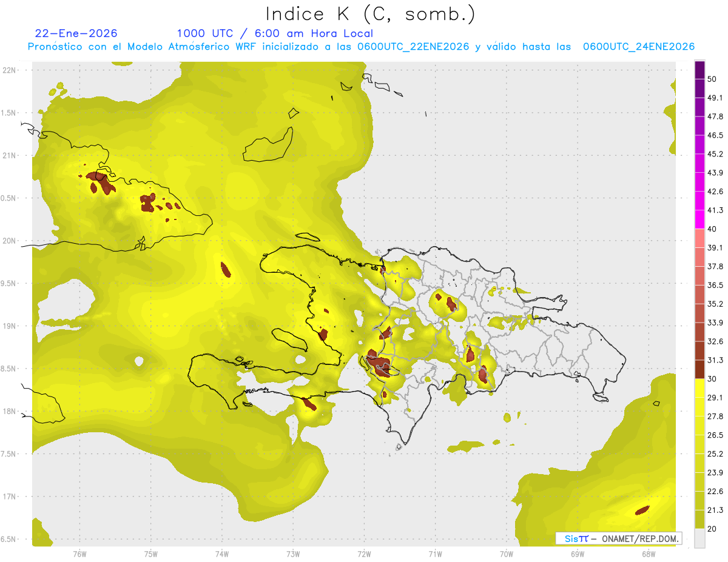Pick the legend color between 30 and 31.3
728x562 pixels.
coord(699,369)
